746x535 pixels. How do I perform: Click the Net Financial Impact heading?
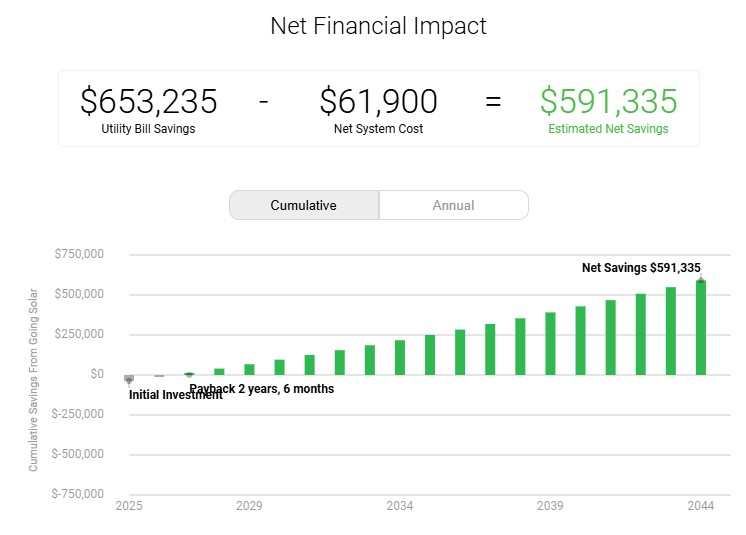[378, 26]
